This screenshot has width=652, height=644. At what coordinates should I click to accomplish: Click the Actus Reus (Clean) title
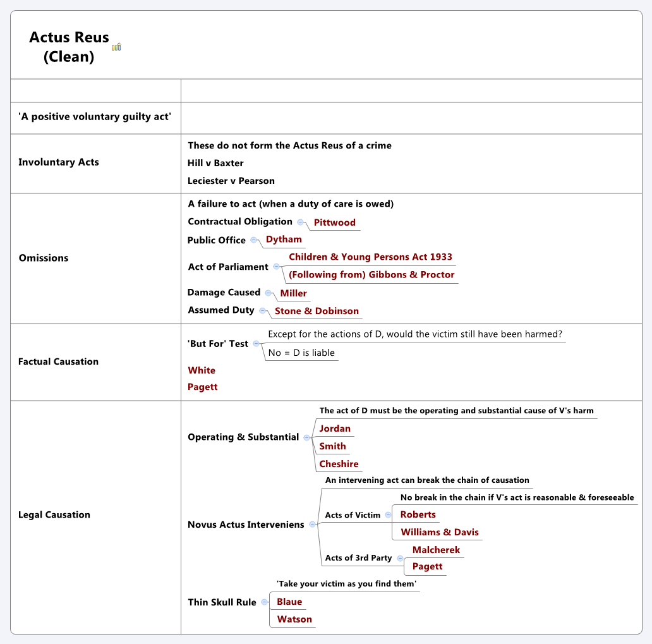[69, 47]
